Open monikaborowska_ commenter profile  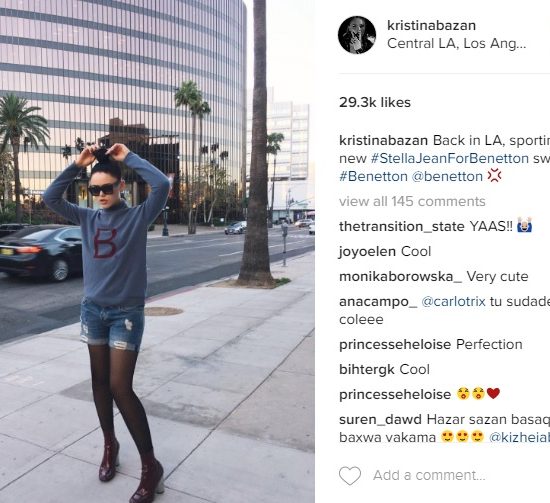[x=401, y=276]
